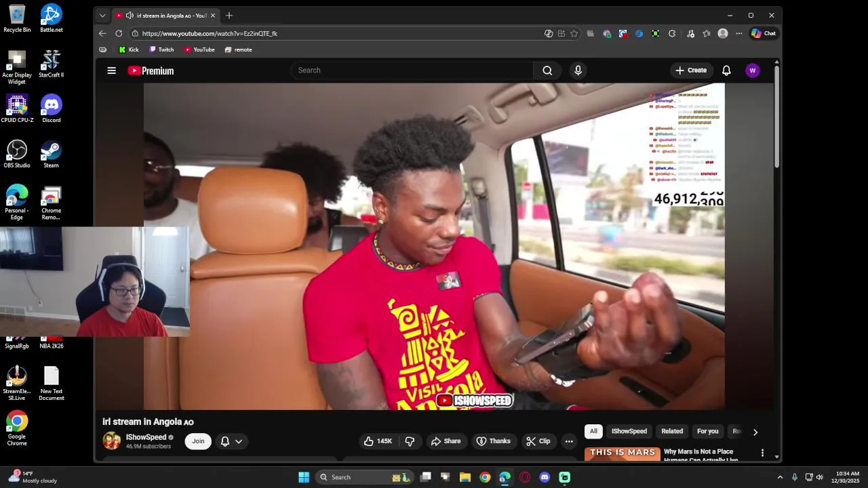The height and width of the screenshot is (488, 868).
Task: Click the Clip button
Action: pyautogui.click(x=538, y=441)
